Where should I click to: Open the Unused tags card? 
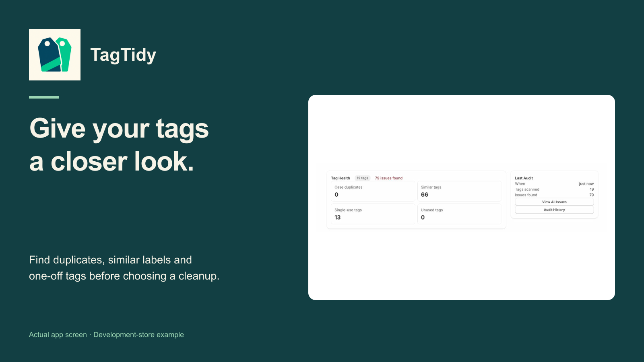[x=459, y=214]
